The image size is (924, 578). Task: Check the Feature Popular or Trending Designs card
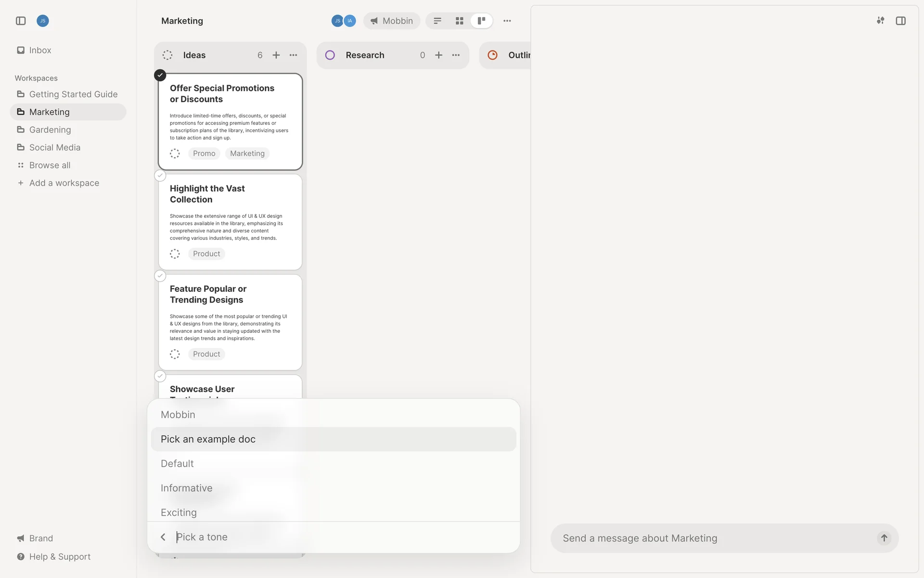[x=160, y=276]
